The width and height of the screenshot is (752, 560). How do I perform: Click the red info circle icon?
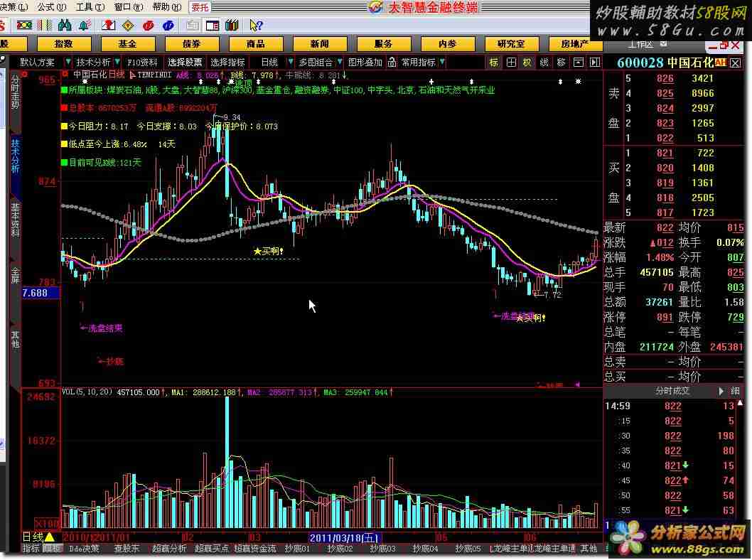(x=148, y=26)
